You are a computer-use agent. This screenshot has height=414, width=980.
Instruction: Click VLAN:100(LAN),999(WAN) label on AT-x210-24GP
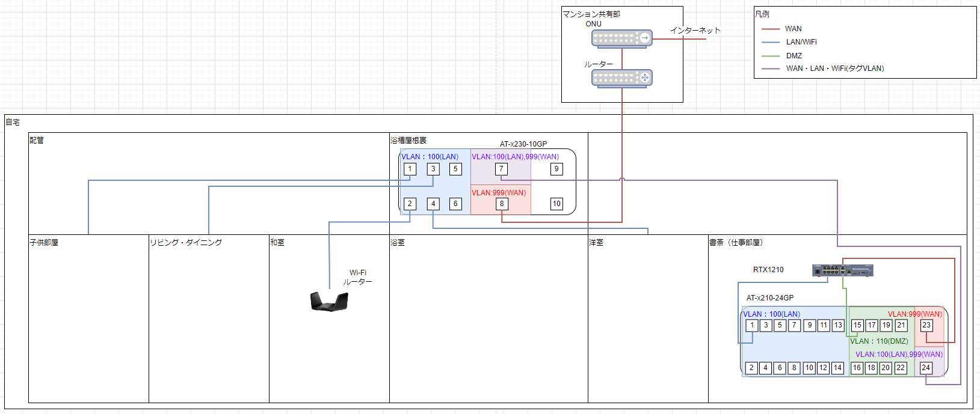tap(899, 355)
